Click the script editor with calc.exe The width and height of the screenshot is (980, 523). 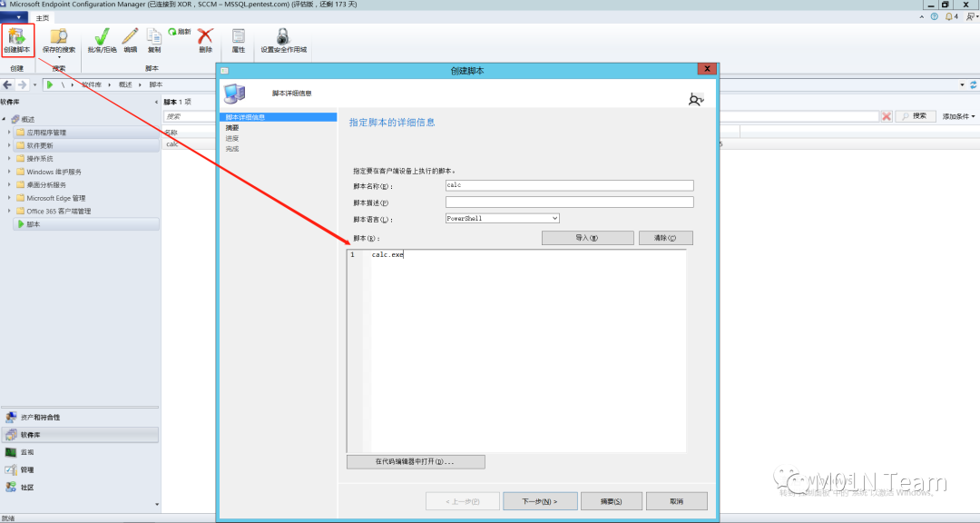tap(516, 350)
